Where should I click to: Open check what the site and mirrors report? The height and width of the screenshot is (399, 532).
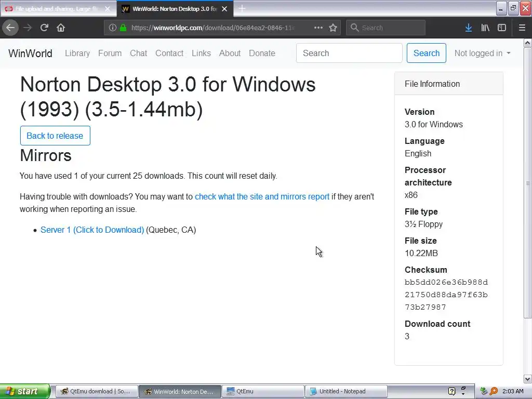point(262,197)
